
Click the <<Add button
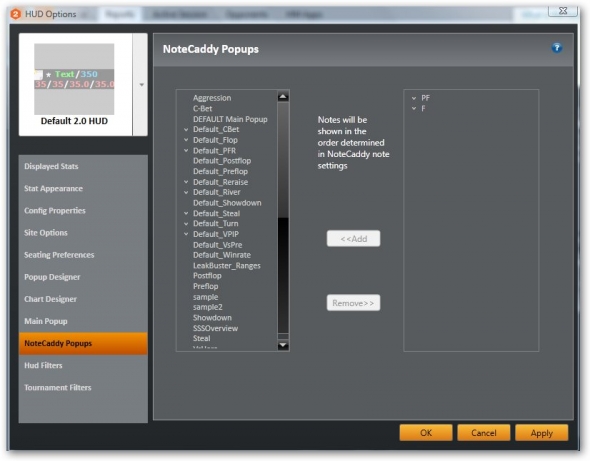click(353, 239)
